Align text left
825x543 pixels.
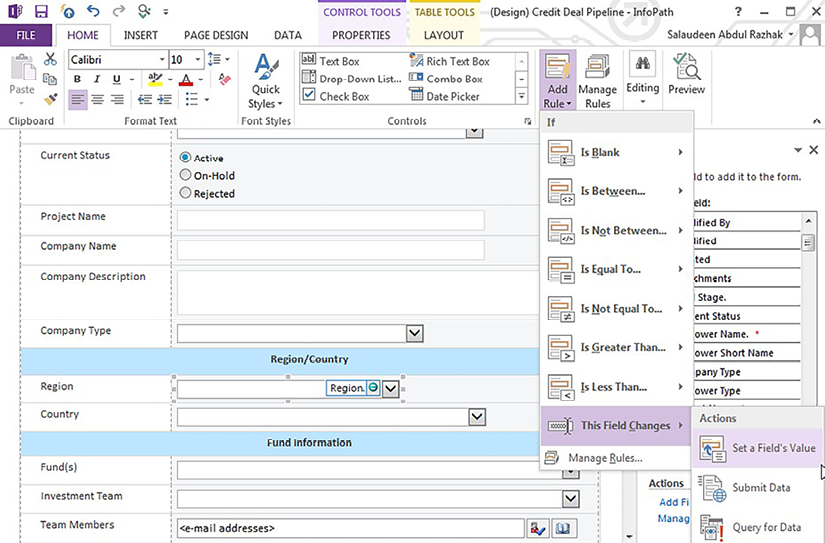point(78,99)
